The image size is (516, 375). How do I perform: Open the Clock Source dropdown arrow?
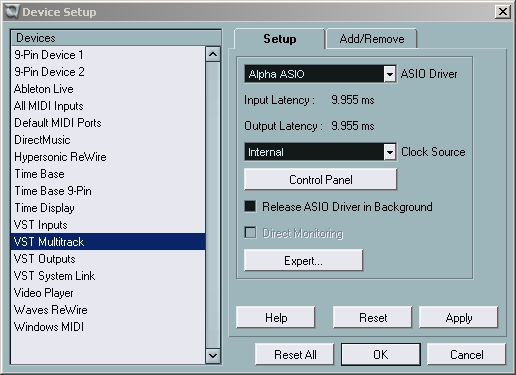click(389, 152)
